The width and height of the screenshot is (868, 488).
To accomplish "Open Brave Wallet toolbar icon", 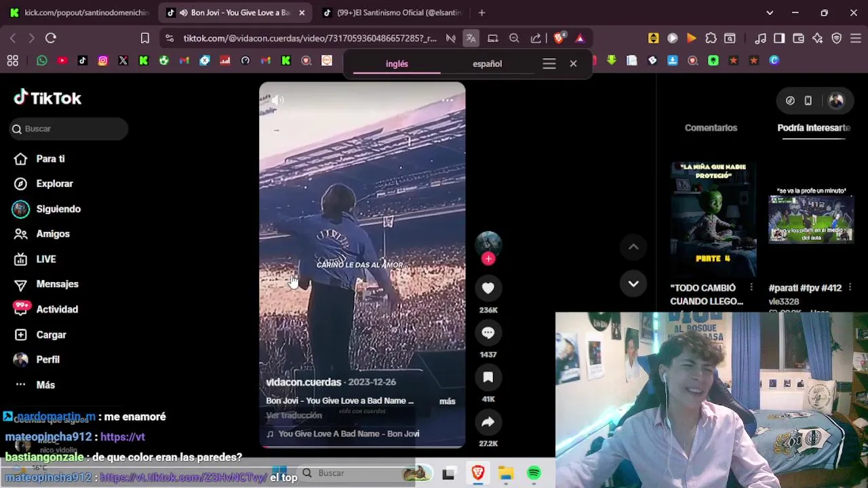I will click(798, 38).
